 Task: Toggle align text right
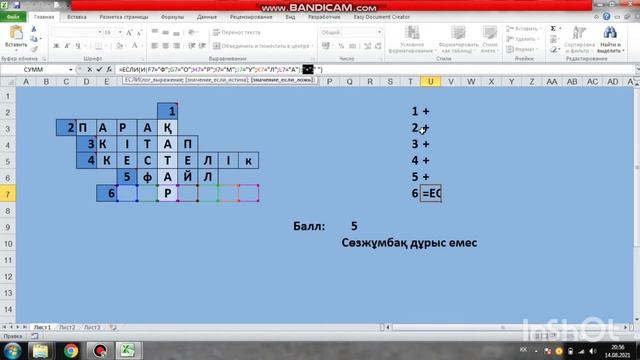(x=176, y=46)
